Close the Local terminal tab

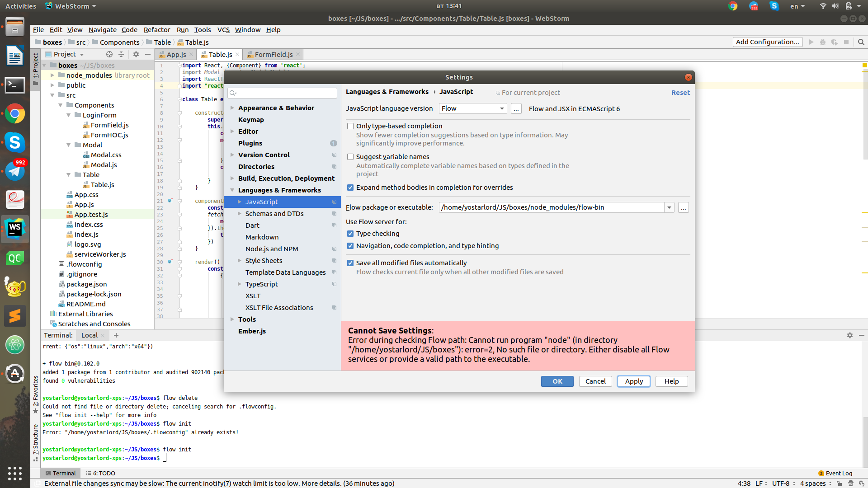[x=103, y=335]
